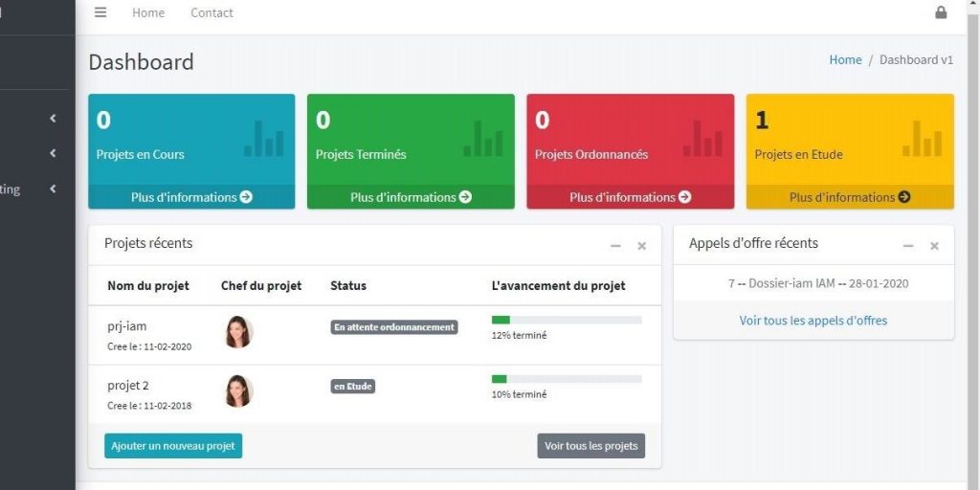
Task: Select the prj-iam project name
Action: click(127, 326)
